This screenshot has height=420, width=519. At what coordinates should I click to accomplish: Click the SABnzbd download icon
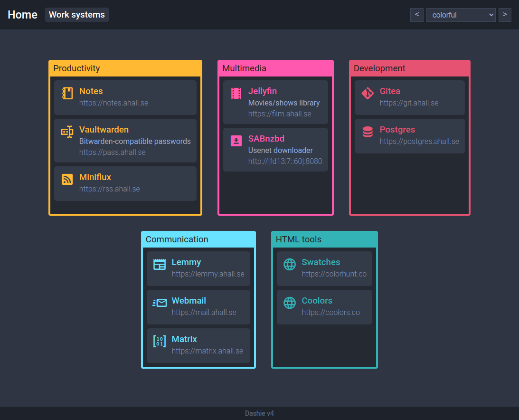tap(236, 141)
